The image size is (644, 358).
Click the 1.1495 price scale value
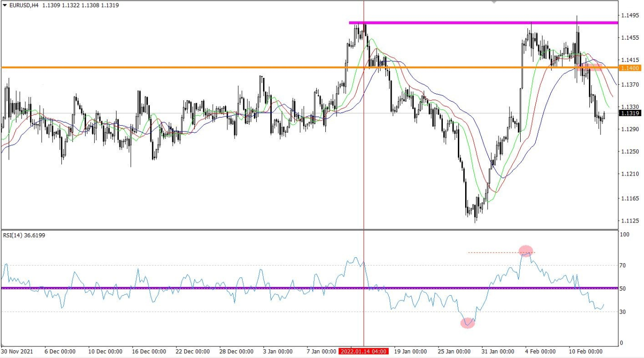(631, 15)
